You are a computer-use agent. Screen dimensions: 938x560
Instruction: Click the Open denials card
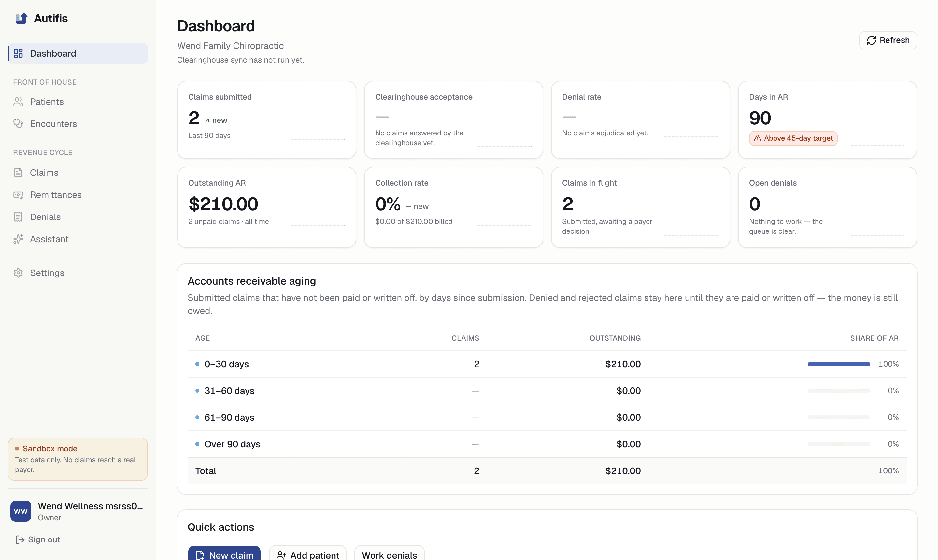[x=827, y=207]
